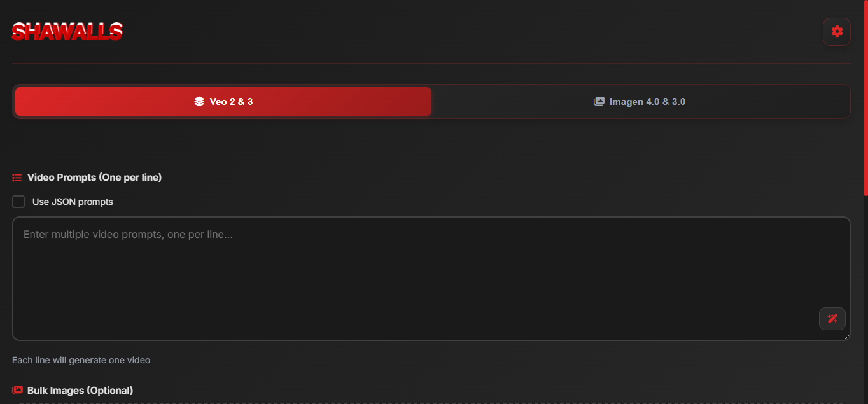Viewport: 868px width, 404px height.
Task: Click the "Enter multiple video prompts" placeholder text
Action: [x=128, y=235]
